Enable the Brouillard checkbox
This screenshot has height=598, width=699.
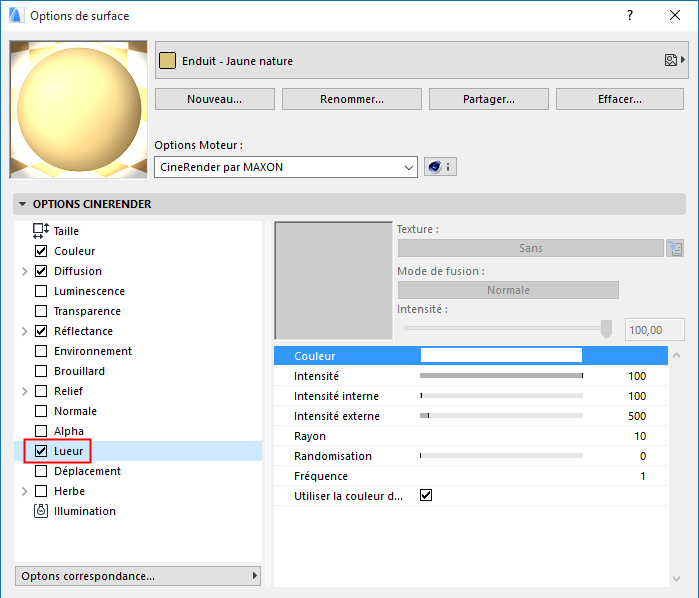click(x=41, y=371)
